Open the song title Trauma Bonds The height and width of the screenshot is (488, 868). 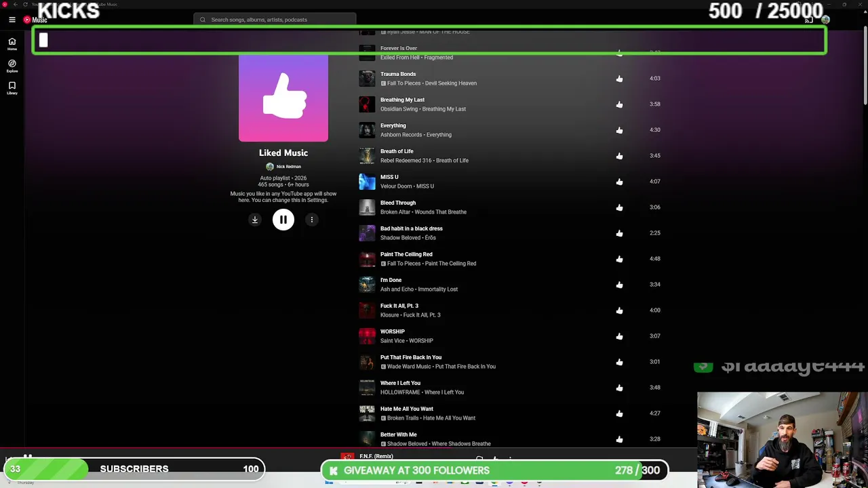coord(398,74)
